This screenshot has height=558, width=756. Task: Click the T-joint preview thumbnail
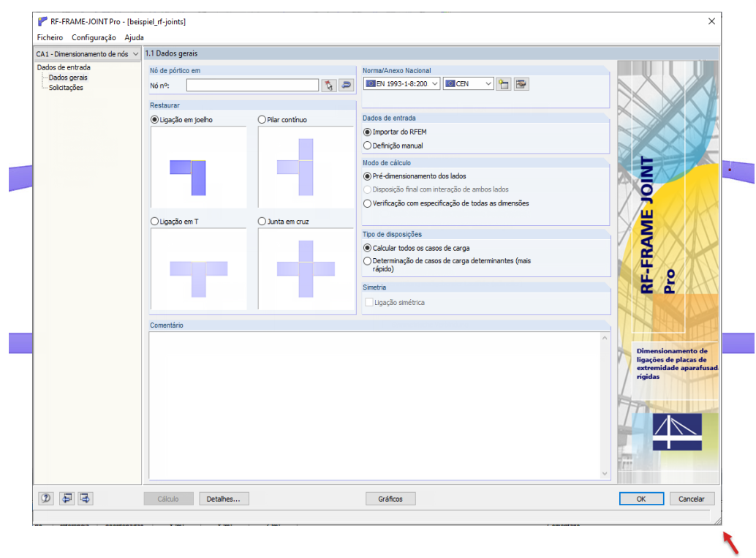199,268
